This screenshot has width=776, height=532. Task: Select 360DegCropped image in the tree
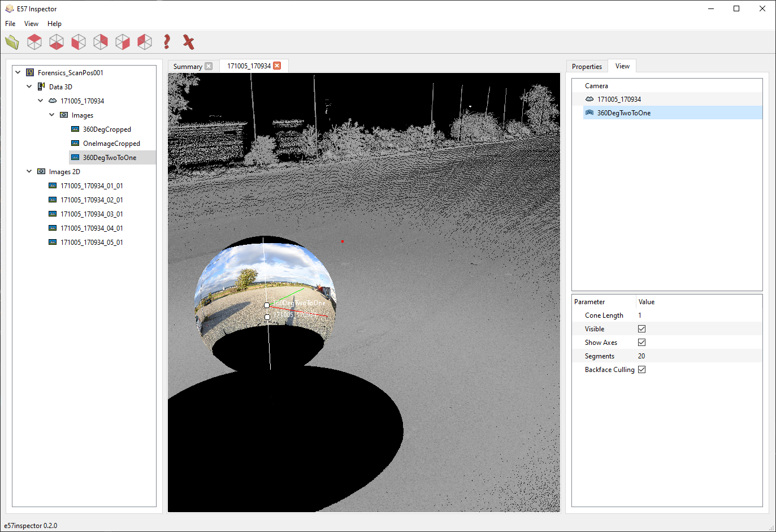click(x=106, y=129)
